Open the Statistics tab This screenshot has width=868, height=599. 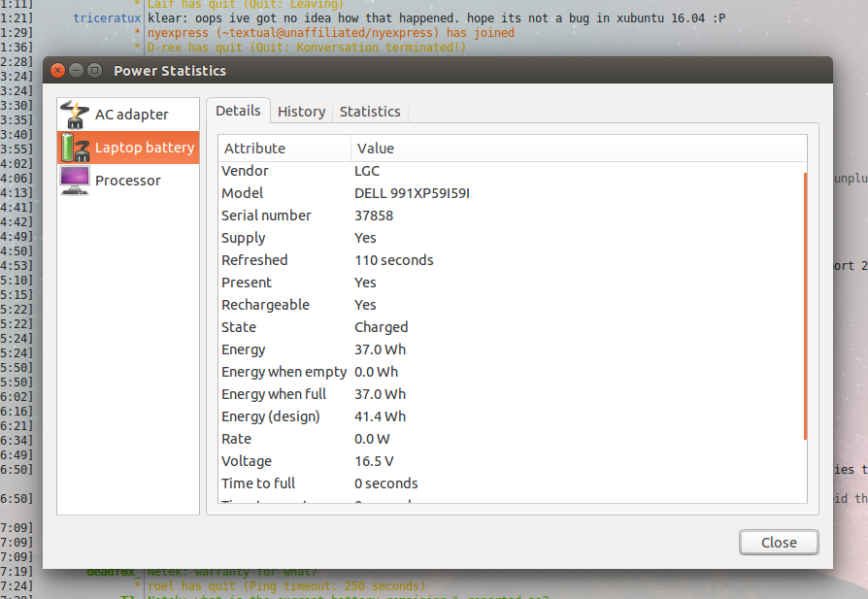(370, 112)
